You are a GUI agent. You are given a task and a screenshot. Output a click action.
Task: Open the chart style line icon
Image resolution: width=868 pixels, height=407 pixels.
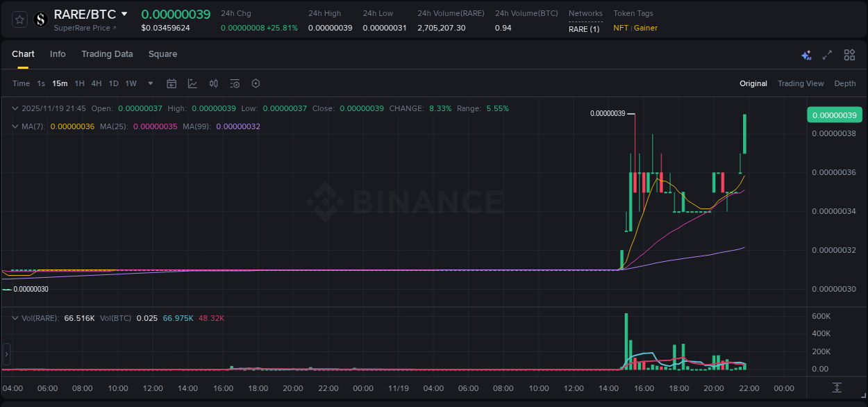click(x=192, y=83)
